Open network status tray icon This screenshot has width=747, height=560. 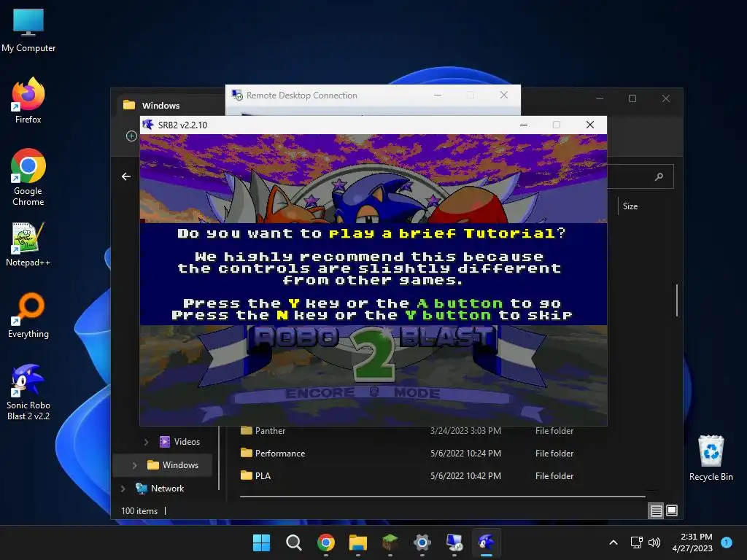coord(636,542)
